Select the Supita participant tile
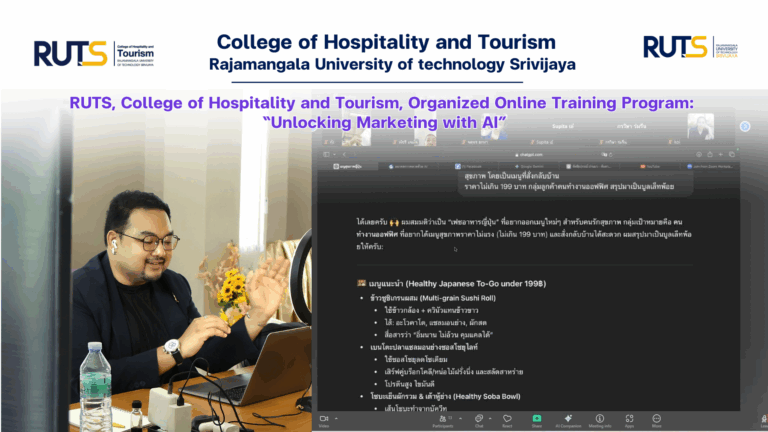This screenshot has width=768, height=432. [x=562, y=128]
